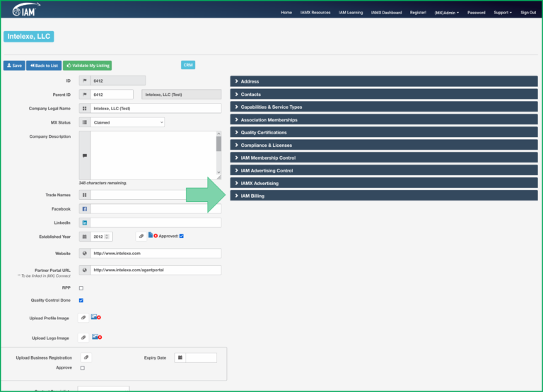543x392 pixels.
Task: Expand IAM Advertising Control section
Action: tap(384, 170)
